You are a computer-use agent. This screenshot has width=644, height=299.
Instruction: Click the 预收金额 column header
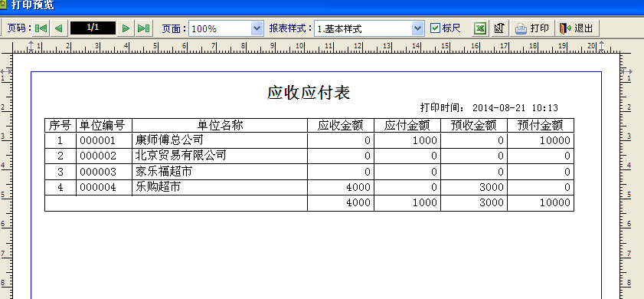click(x=474, y=126)
